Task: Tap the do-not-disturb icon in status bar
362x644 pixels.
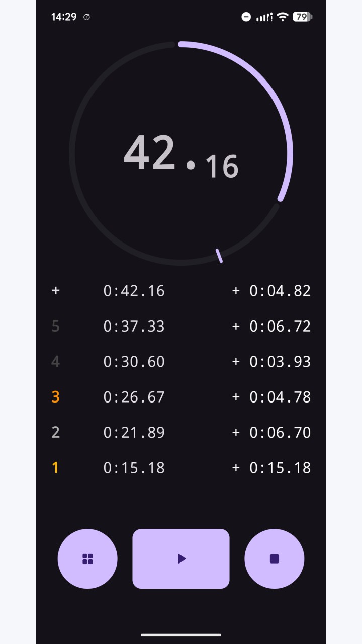Action: pyautogui.click(x=246, y=17)
